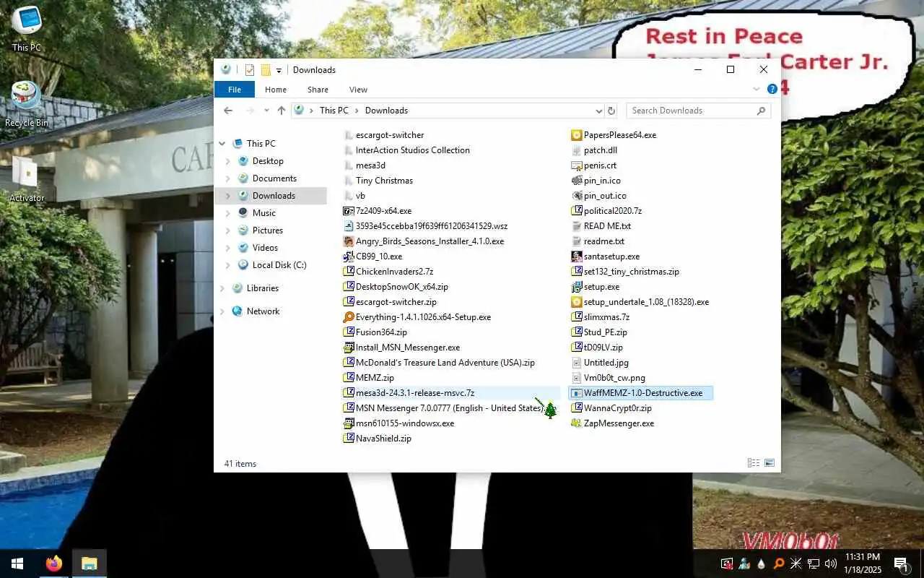Viewport: 924px width, 578px height.
Task: Open the taskbar clock and date
Action: pos(863,564)
